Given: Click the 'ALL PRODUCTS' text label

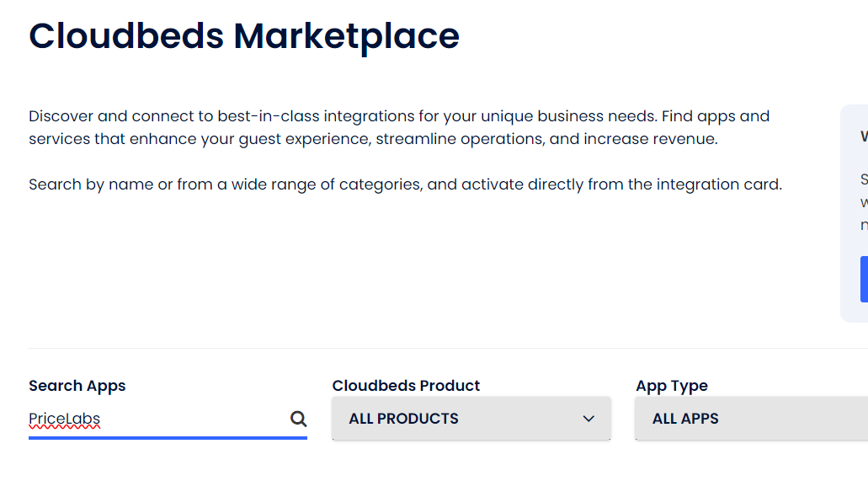Looking at the screenshot, I should 403,419.
